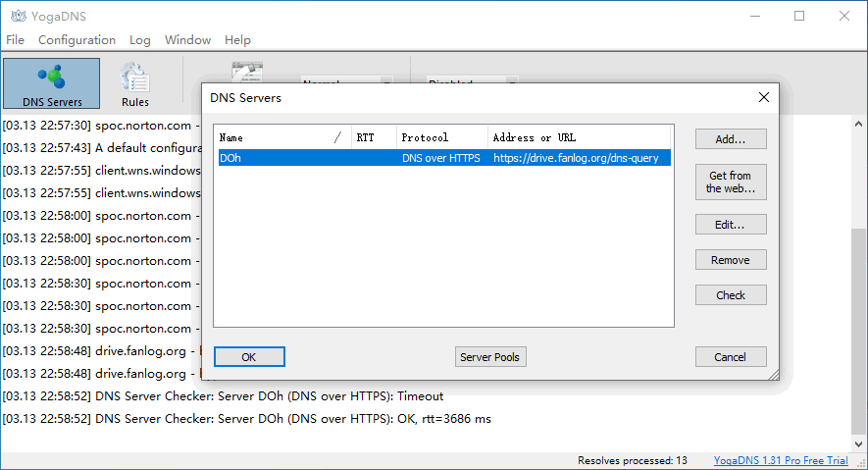The image size is (868, 470).
Task: Click the log scrollbar down arrow
Action: [858, 444]
